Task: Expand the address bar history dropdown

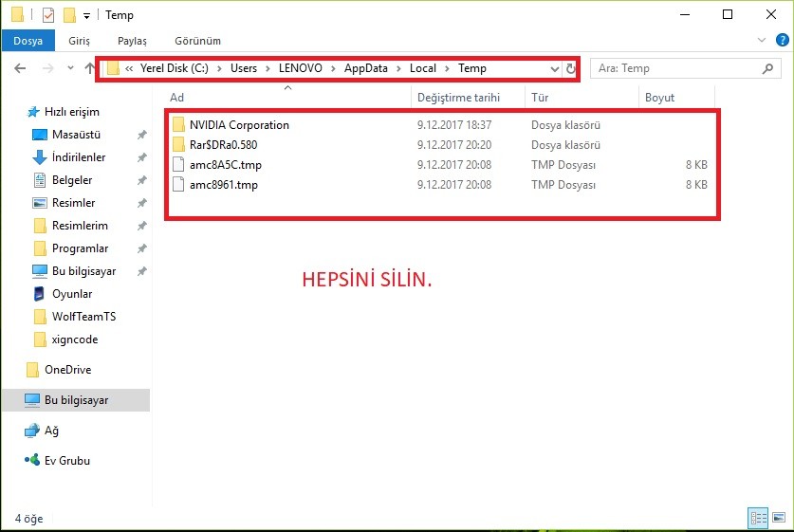Action: coord(555,69)
